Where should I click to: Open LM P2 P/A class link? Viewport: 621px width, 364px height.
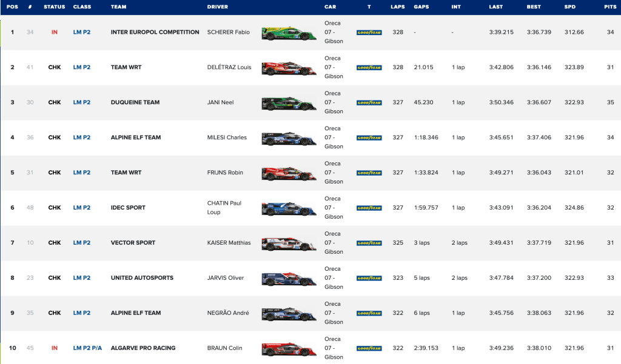click(87, 348)
